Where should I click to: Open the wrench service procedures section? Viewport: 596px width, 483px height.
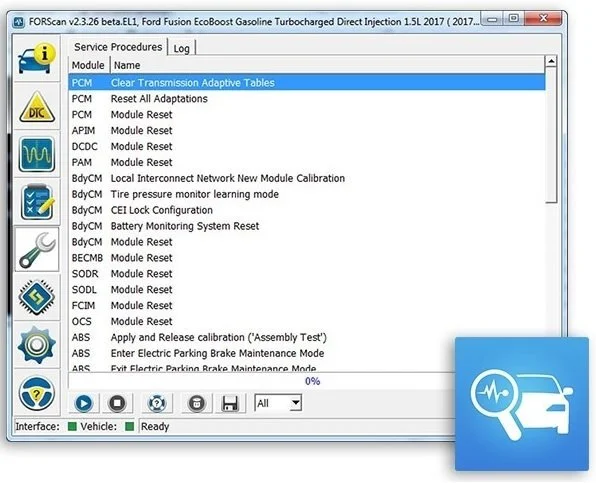coord(36,249)
